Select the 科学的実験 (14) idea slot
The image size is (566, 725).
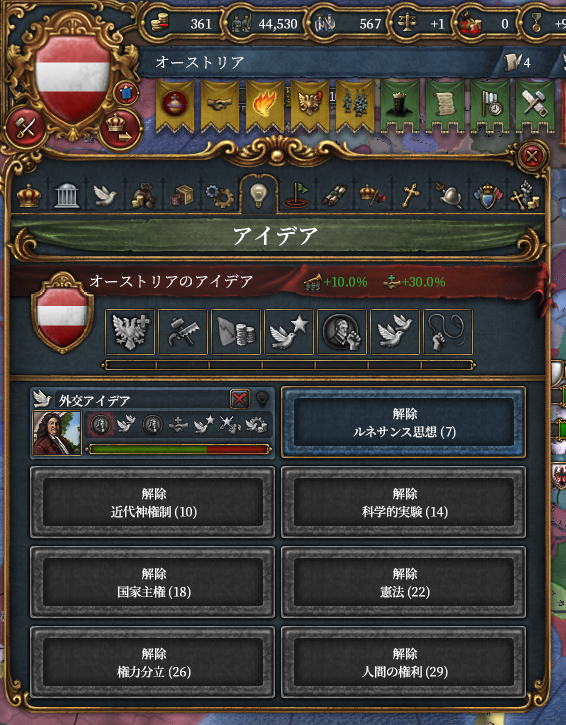click(x=404, y=502)
